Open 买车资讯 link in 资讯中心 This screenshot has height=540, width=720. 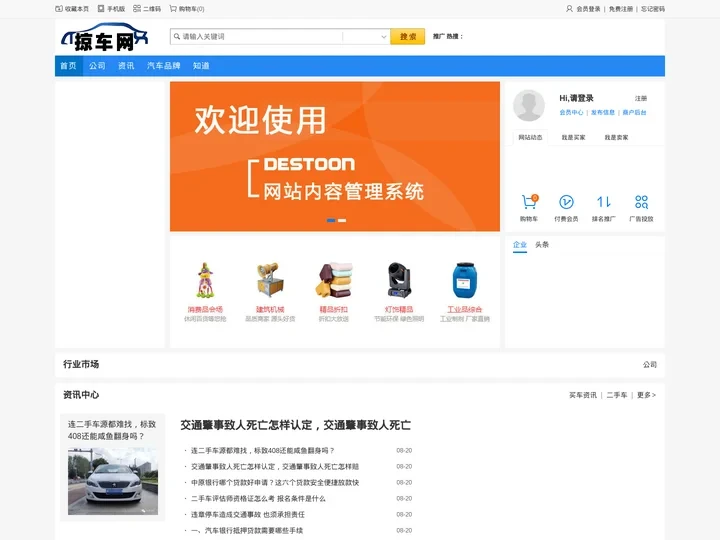(583, 395)
